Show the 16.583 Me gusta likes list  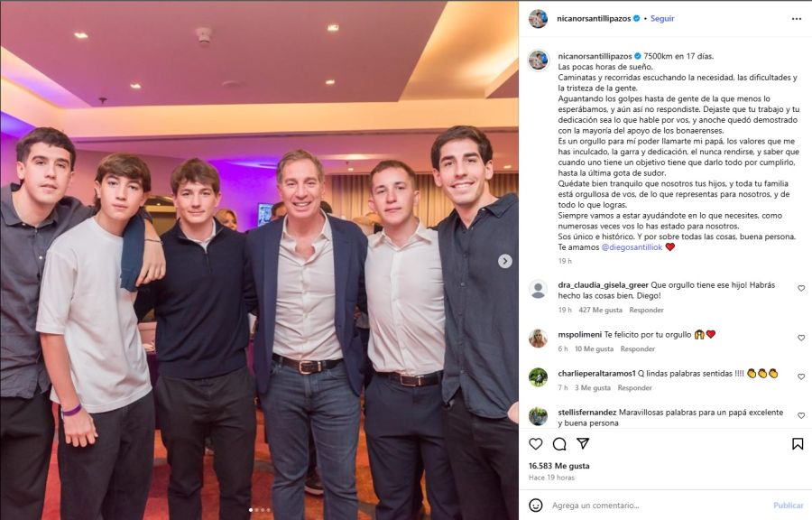(559, 466)
